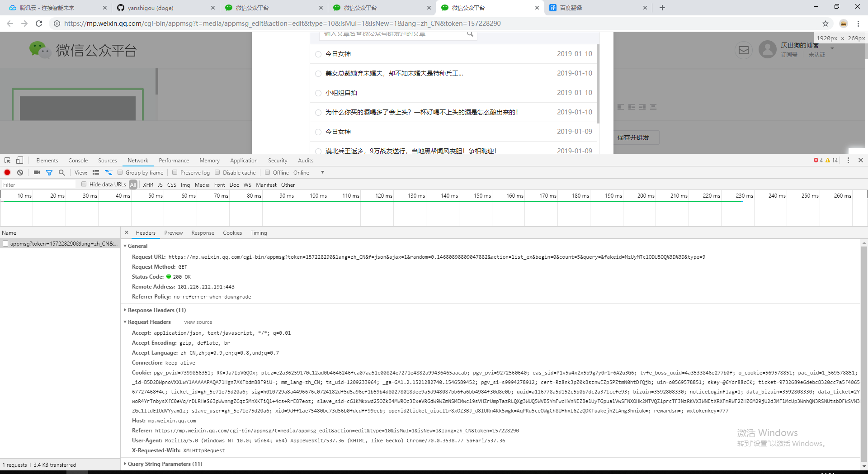Screen dimensions: 868x474
Task: Enable Preserve log checkbox
Action: click(x=175, y=172)
